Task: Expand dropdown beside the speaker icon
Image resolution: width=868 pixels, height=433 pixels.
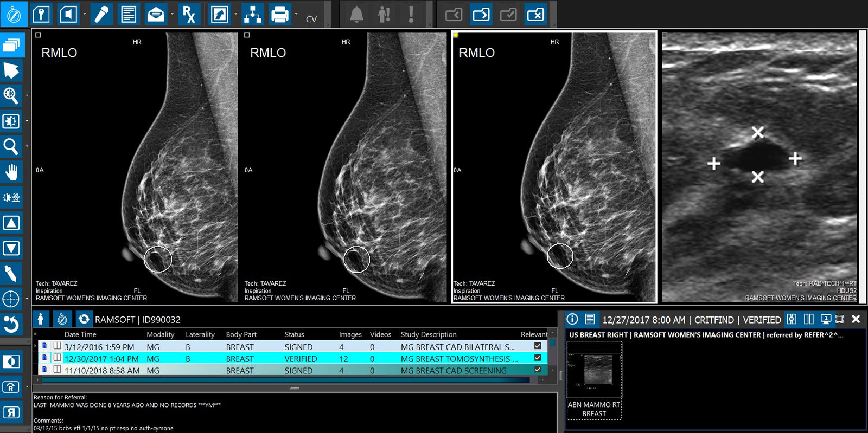Action: pos(85,14)
